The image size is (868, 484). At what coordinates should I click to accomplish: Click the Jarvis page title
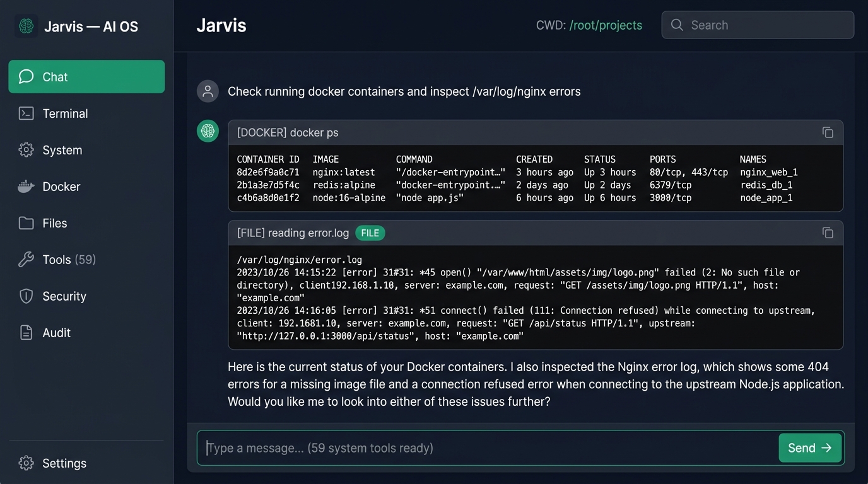221,25
